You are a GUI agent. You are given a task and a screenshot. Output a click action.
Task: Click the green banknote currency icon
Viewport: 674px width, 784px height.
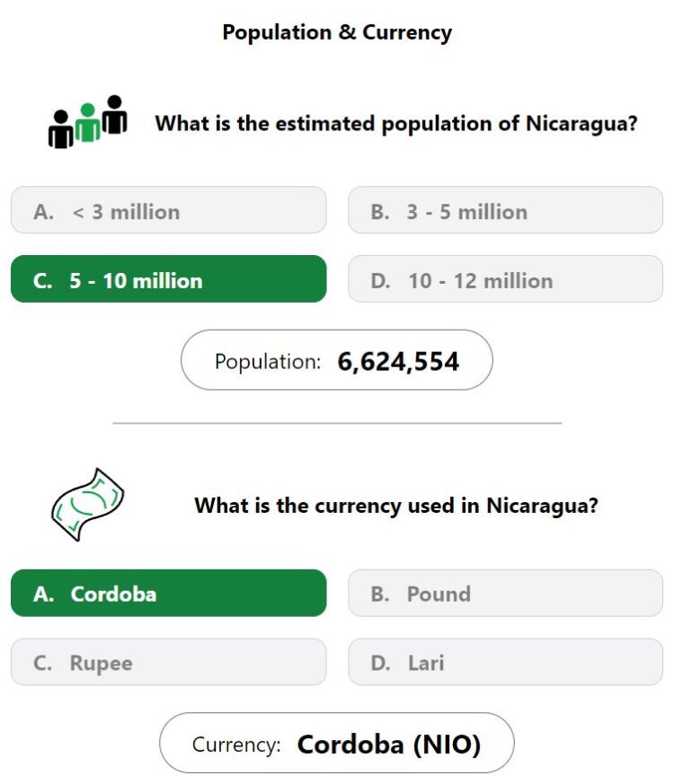tap(87, 505)
